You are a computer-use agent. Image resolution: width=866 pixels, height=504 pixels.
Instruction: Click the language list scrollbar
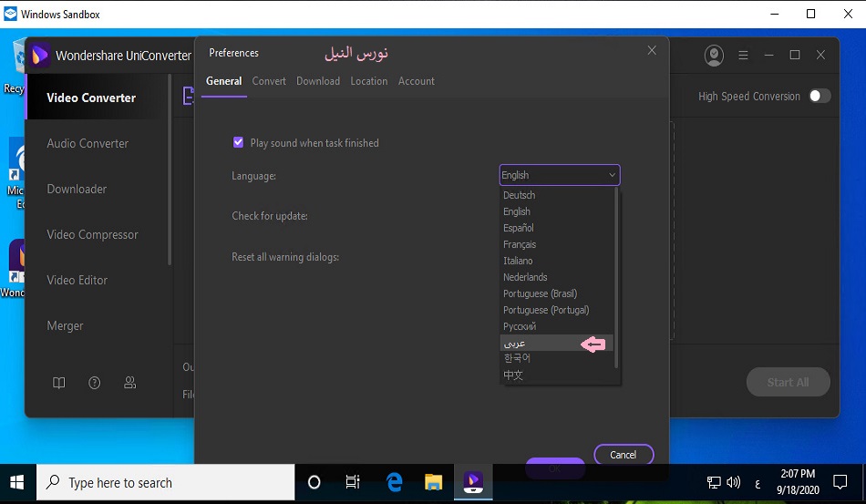pyautogui.click(x=617, y=273)
